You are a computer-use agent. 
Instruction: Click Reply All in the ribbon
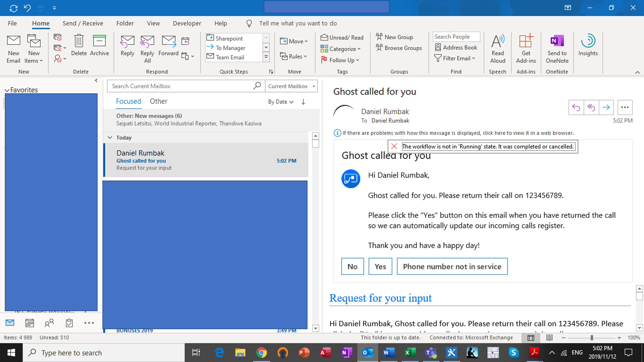[x=147, y=49]
